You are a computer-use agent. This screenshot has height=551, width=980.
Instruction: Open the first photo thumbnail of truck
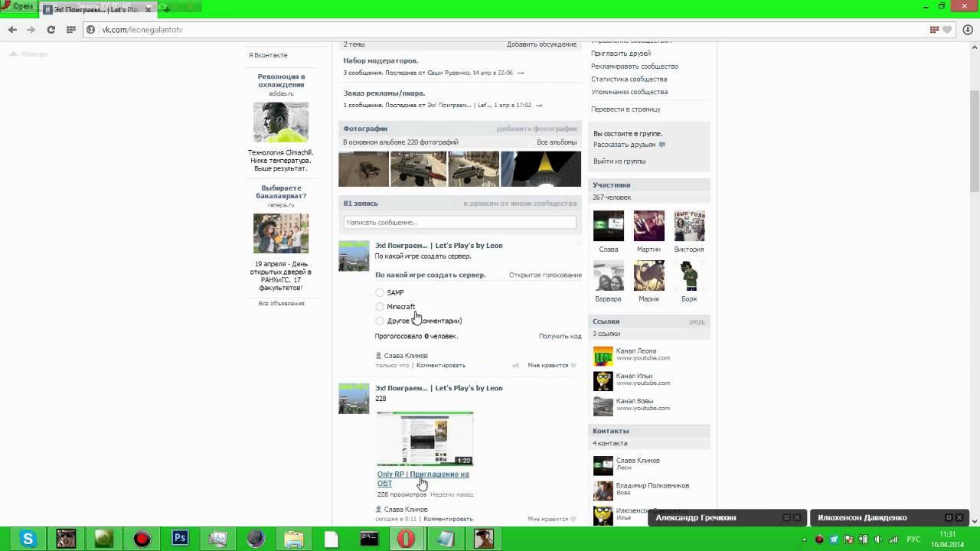(364, 168)
